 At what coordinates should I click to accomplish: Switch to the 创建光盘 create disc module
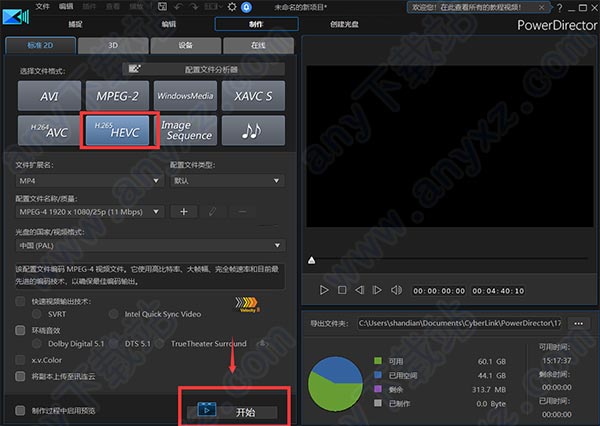tap(344, 24)
